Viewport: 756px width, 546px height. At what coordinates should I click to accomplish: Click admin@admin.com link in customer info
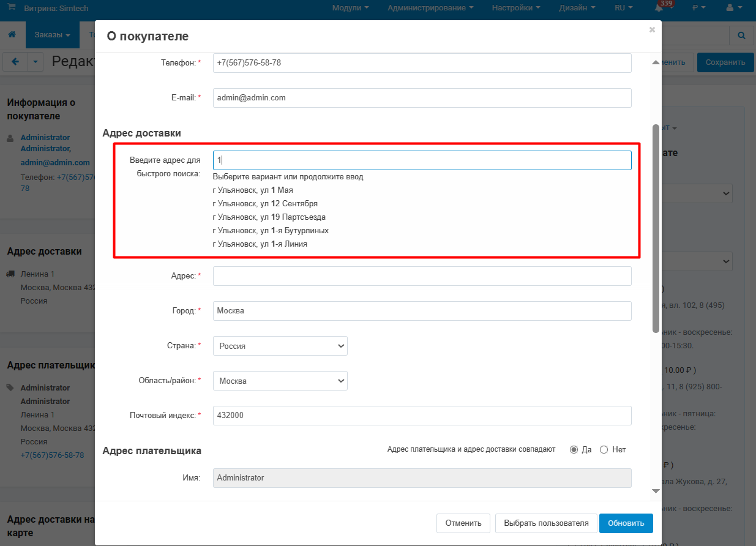[x=55, y=163]
